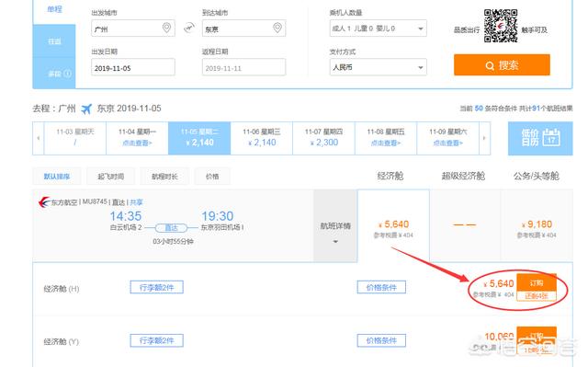Click China Eastern logo on flight MU8745
The width and height of the screenshot is (588, 367).
coord(44,202)
